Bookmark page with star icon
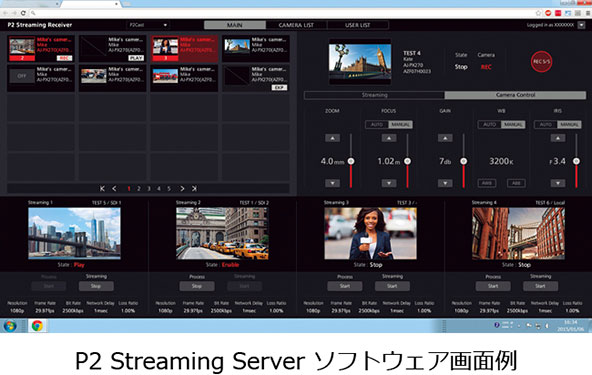This screenshot has width=592, height=375. [538, 13]
